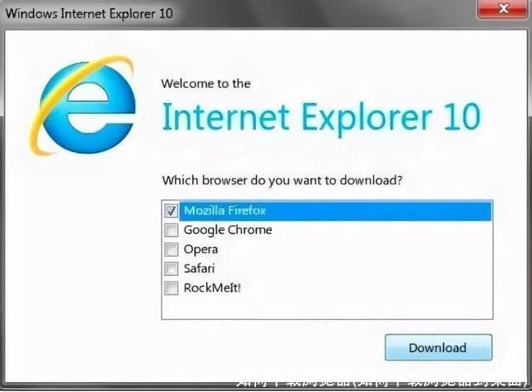Enable the Opera checkbox
Screen dimensions: 532x392
[x=171, y=249]
